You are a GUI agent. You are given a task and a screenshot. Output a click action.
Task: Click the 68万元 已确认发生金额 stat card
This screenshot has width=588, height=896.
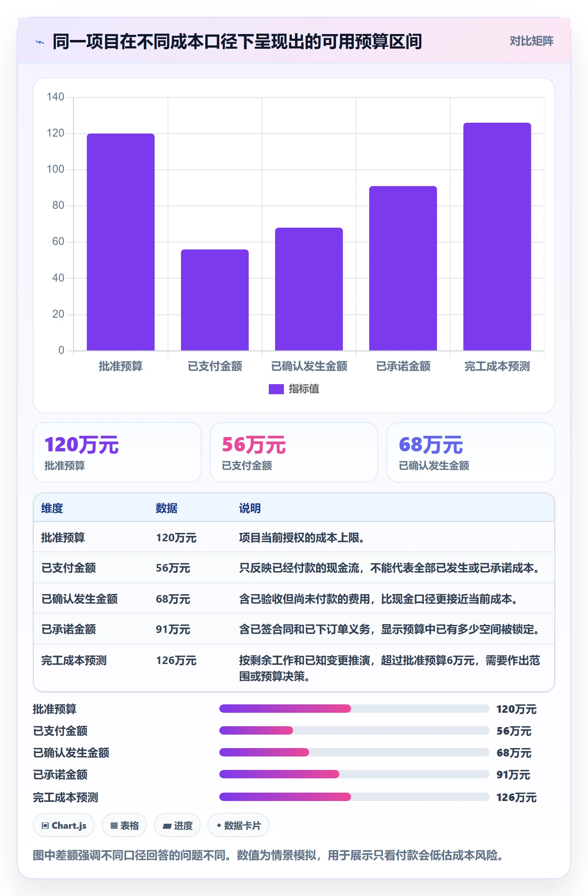coord(471,452)
